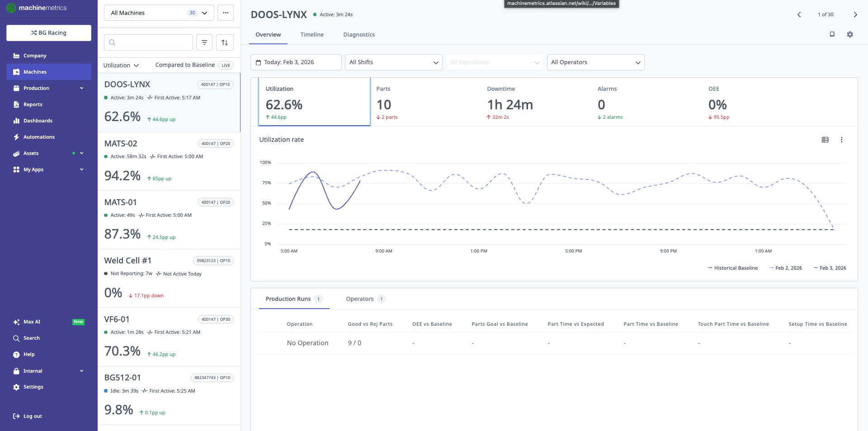Click the filter icon in machine list
Image resolution: width=868 pixels, height=431 pixels.
(204, 42)
